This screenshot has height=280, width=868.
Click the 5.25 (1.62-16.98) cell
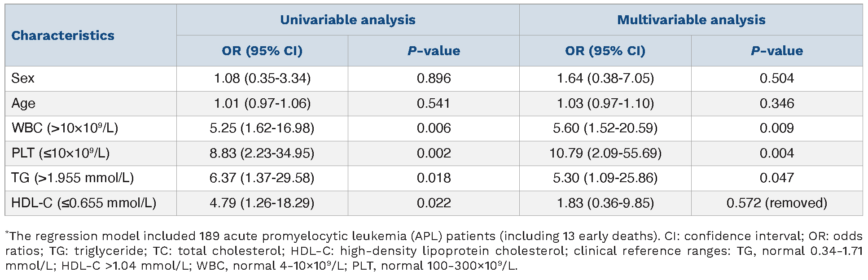pos(262,128)
